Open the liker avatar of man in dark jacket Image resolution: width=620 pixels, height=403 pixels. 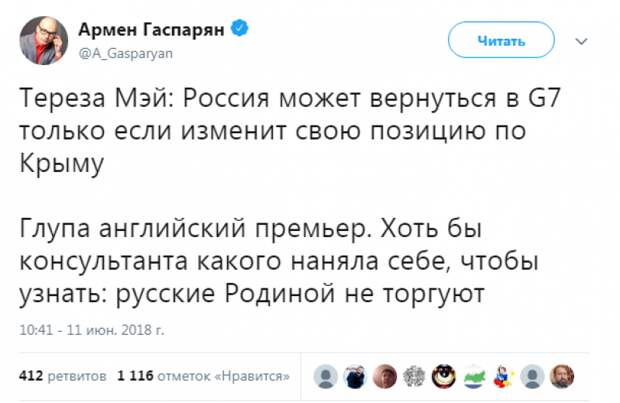click(355, 377)
